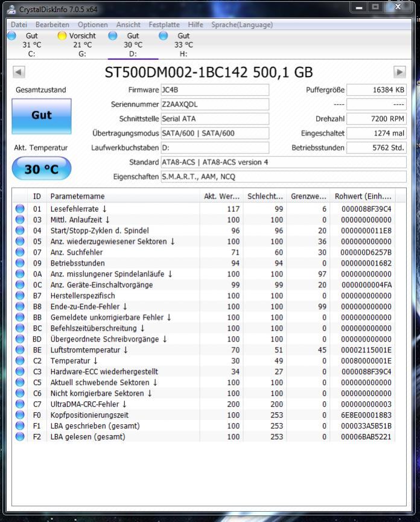Open the Bearbeiten menu
This screenshot has width=420, height=522.
click(x=52, y=25)
